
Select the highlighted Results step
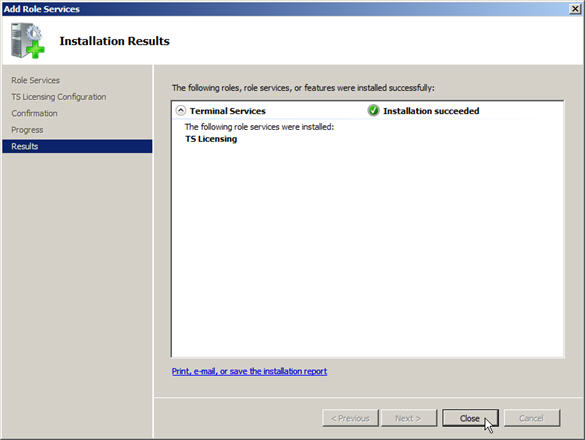point(77,146)
